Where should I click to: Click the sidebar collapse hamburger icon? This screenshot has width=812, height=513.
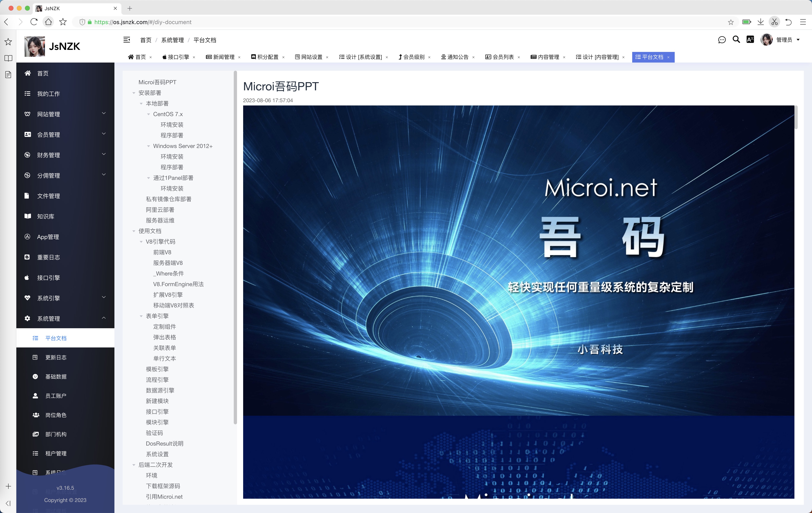(x=127, y=40)
